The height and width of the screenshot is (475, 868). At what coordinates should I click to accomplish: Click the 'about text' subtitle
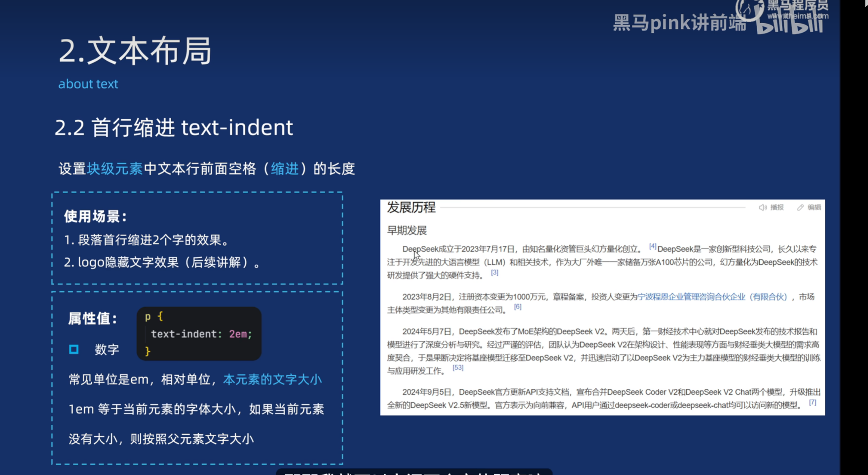point(88,84)
